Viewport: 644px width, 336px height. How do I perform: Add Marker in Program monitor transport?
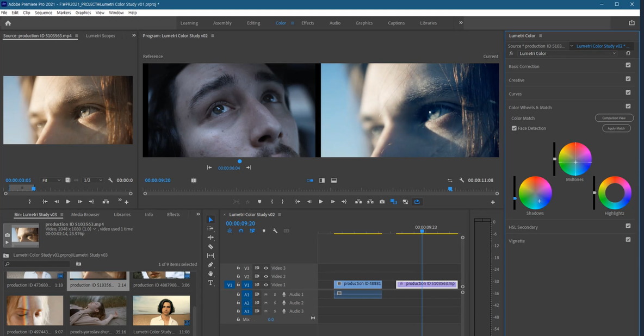coord(259,202)
